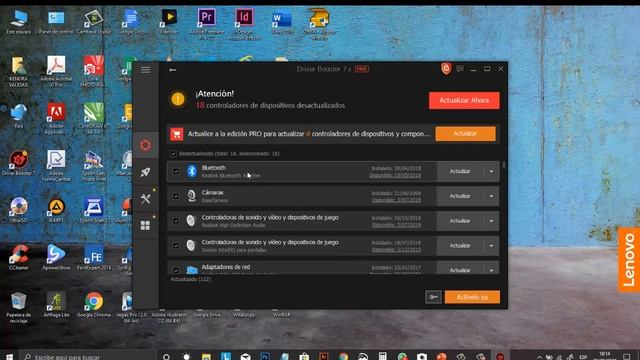Open Cortana circle in taskbar
Viewport: 640px width, 360px height.
coord(167,357)
